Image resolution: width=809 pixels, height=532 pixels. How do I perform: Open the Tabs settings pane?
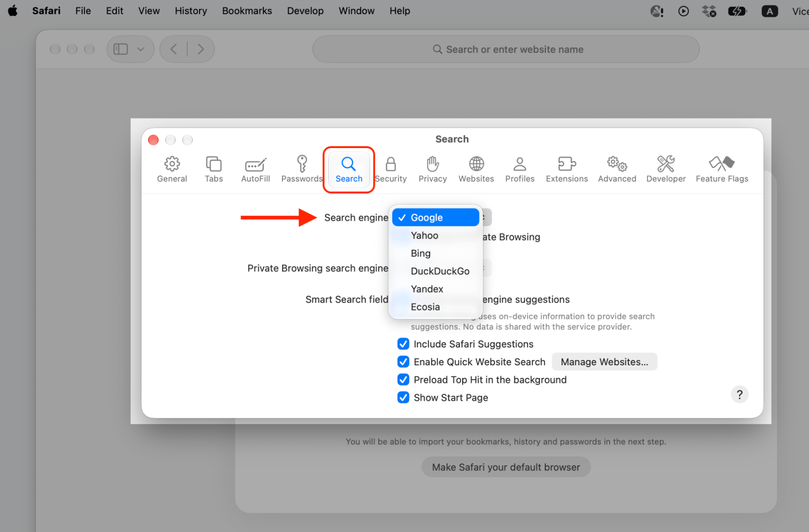[x=214, y=169]
